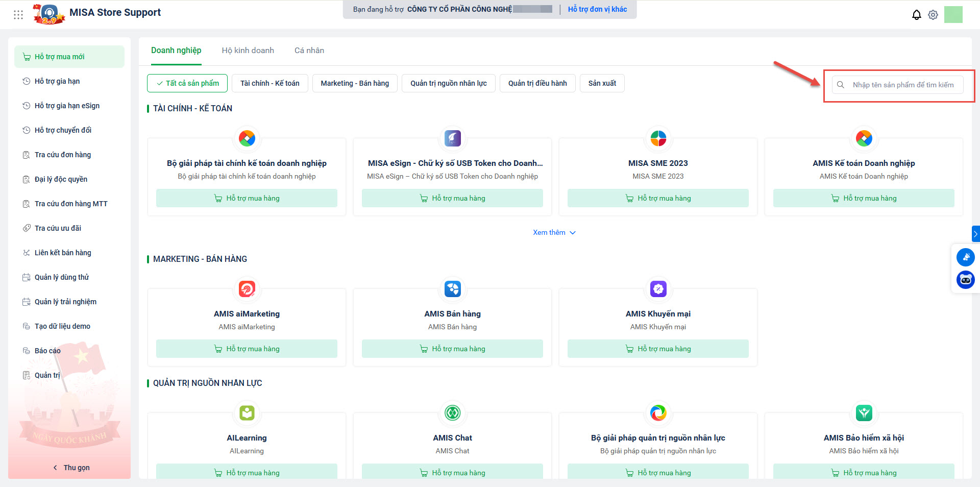Screen dimensions: 980x487
Task: Click the MISA SME 2023 product icon
Action: tap(658, 138)
